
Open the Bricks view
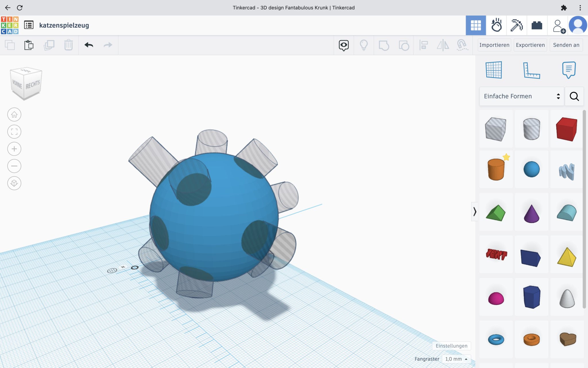[x=537, y=25]
